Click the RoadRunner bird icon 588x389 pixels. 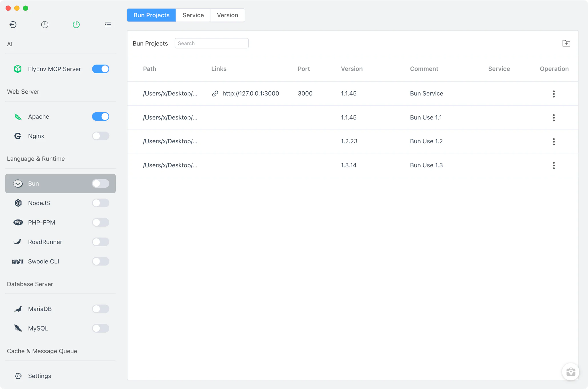pyautogui.click(x=18, y=242)
